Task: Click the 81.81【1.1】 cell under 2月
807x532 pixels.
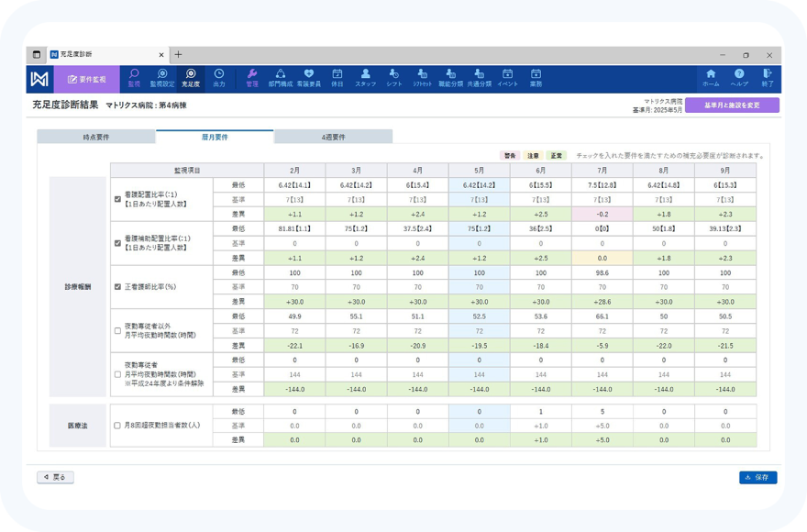Action: click(294, 228)
